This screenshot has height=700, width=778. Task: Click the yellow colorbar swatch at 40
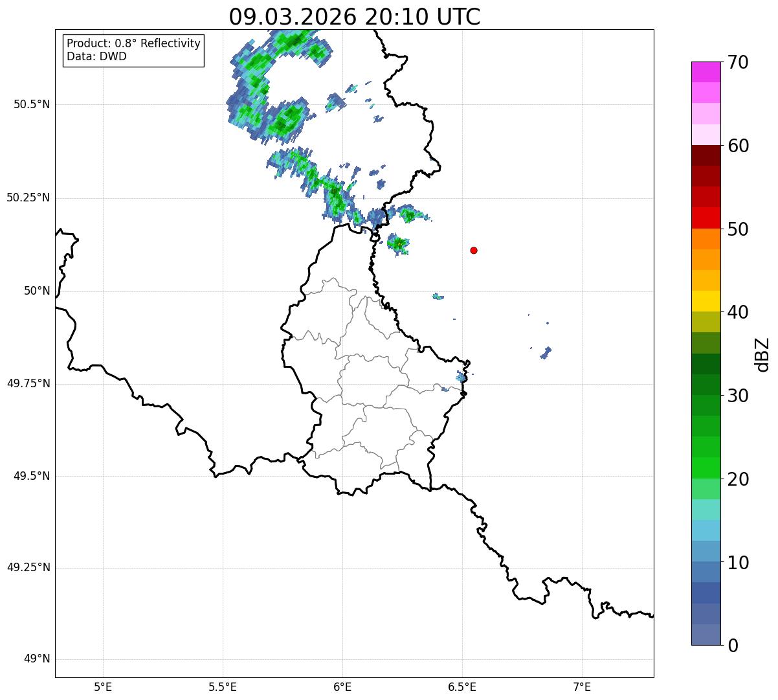tap(706, 302)
